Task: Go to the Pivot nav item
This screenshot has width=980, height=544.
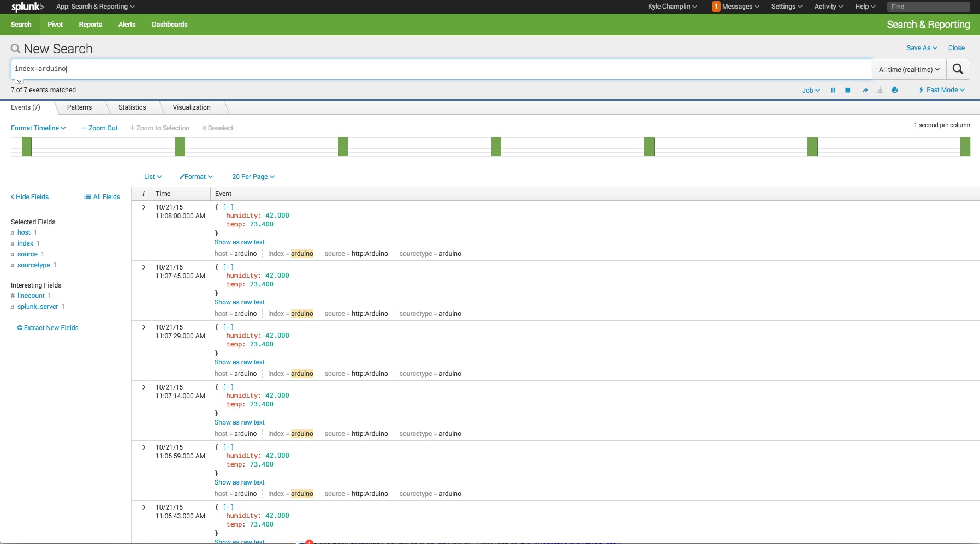Action: [55, 25]
